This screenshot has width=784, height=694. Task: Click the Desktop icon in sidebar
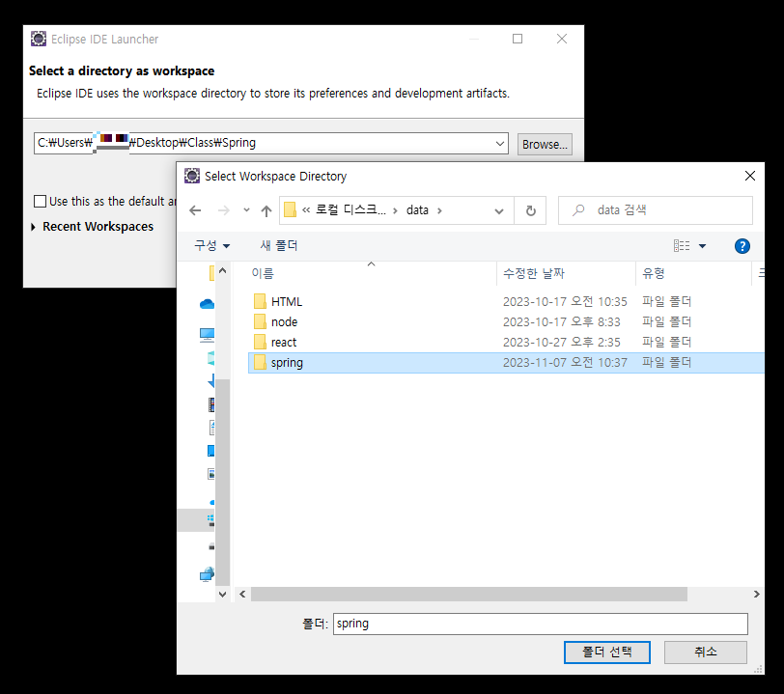211,451
